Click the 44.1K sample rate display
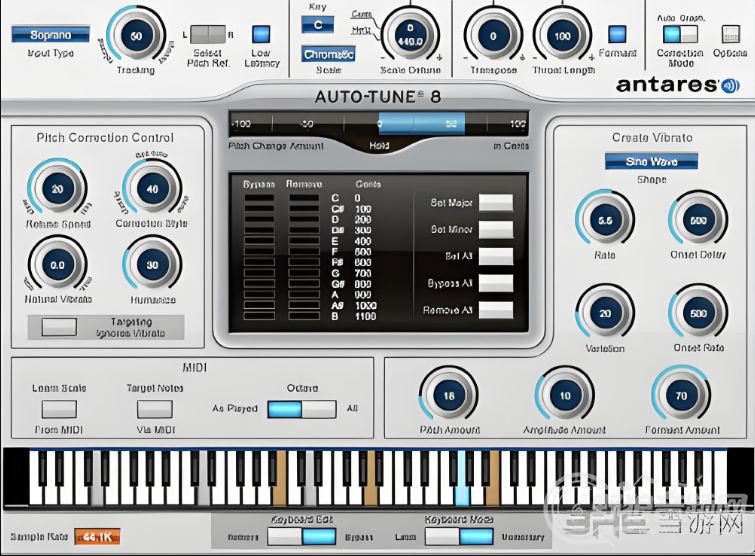The width and height of the screenshot is (755, 556). pyautogui.click(x=97, y=537)
